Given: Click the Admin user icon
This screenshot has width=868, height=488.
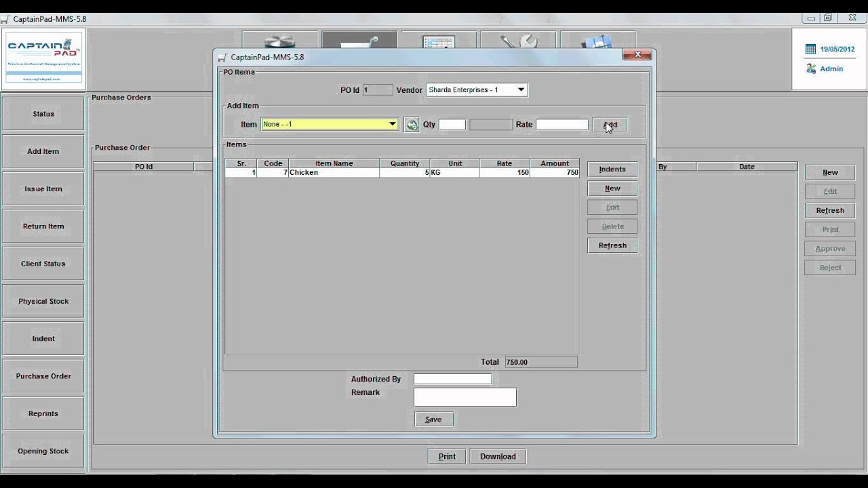Looking at the screenshot, I should [810, 68].
